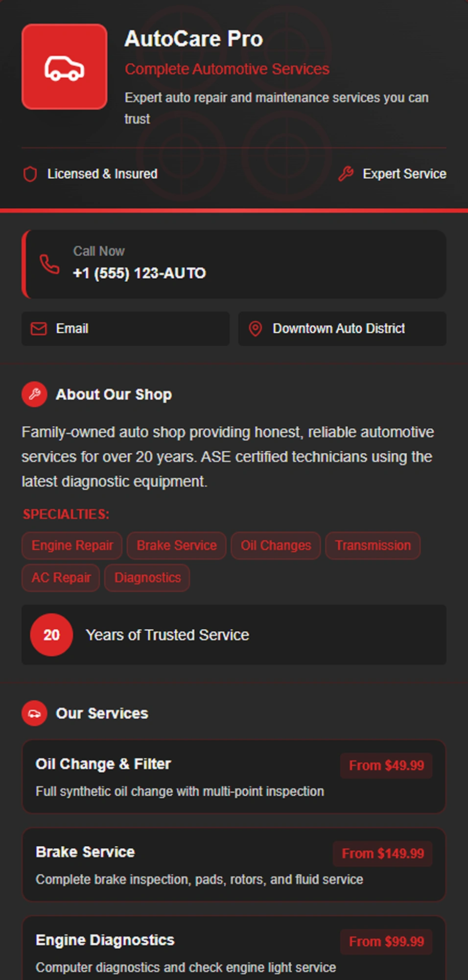Click the wrench icon beside About Our Shop
The width and height of the screenshot is (468, 980).
(x=34, y=394)
